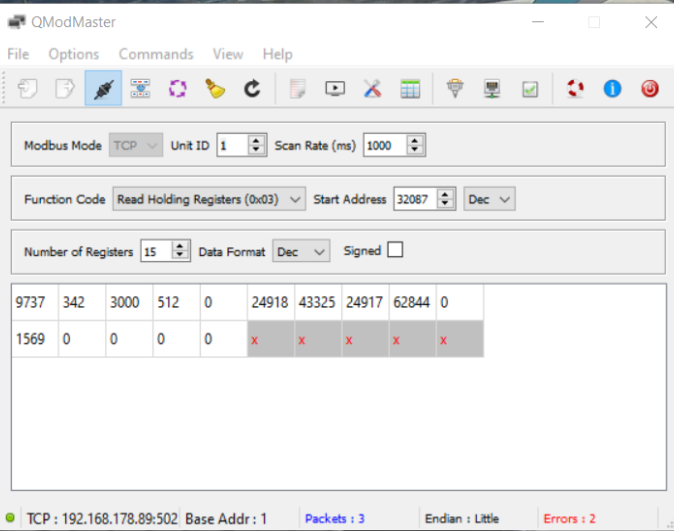Toggle the Connect plug icon

click(103, 89)
